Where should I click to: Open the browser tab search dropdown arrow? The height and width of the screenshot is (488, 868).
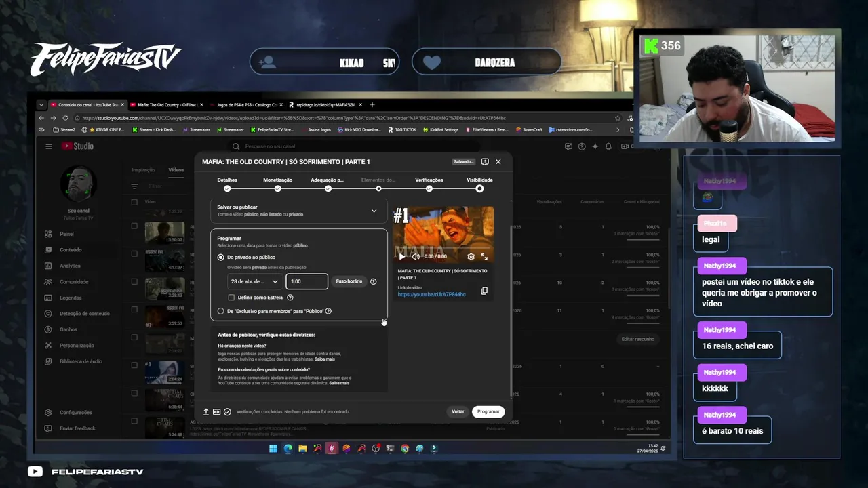click(x=41, y=105)
